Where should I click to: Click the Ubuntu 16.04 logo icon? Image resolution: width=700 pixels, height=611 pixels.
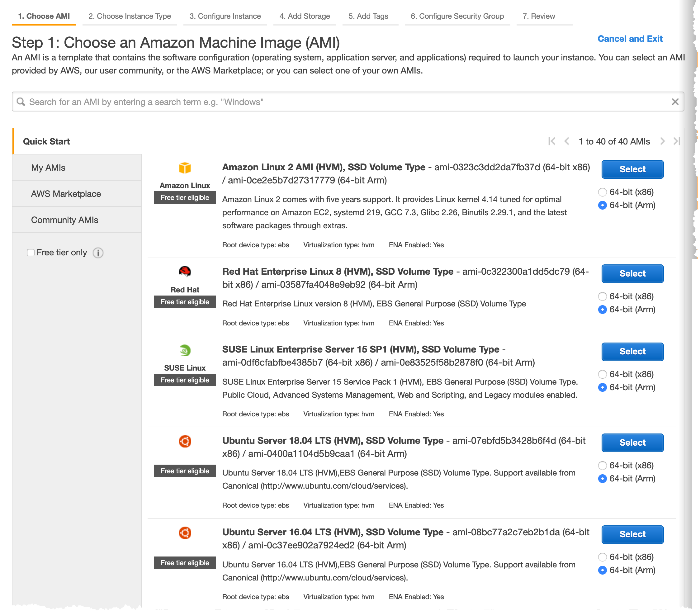tap(185, 533)
